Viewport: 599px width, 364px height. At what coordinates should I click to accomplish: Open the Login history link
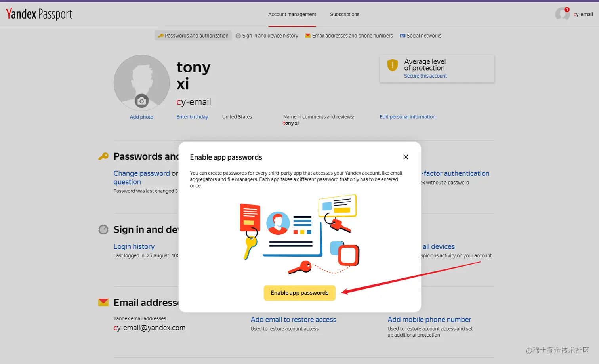134,246
